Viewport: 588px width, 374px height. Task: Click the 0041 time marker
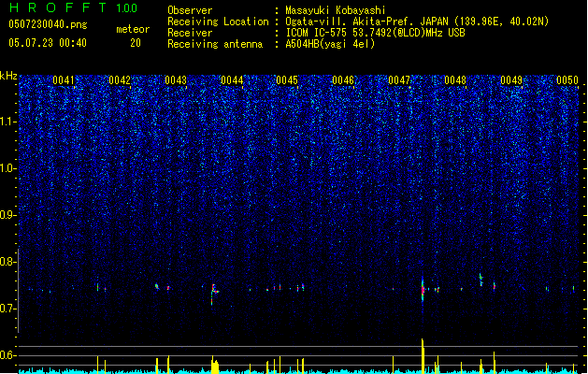64,80
